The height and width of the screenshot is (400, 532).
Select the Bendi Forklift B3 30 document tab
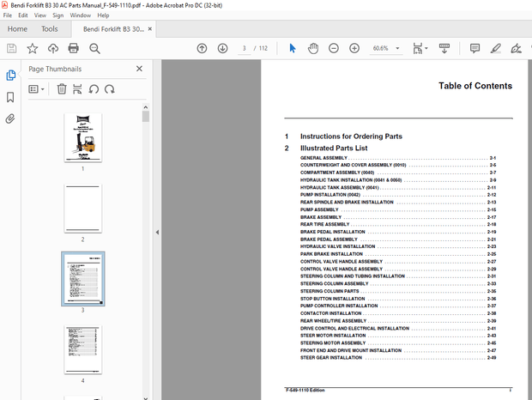(x=113, y=29)
